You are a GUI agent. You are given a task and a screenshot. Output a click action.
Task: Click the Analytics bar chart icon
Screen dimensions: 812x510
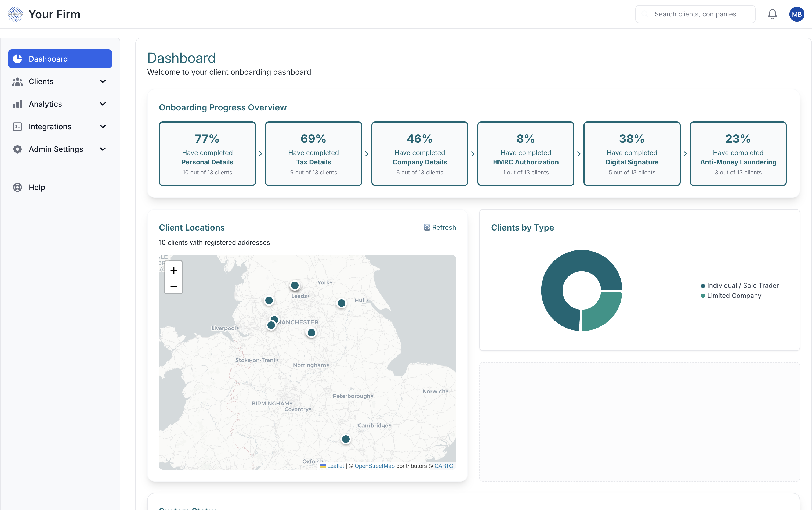17,104
